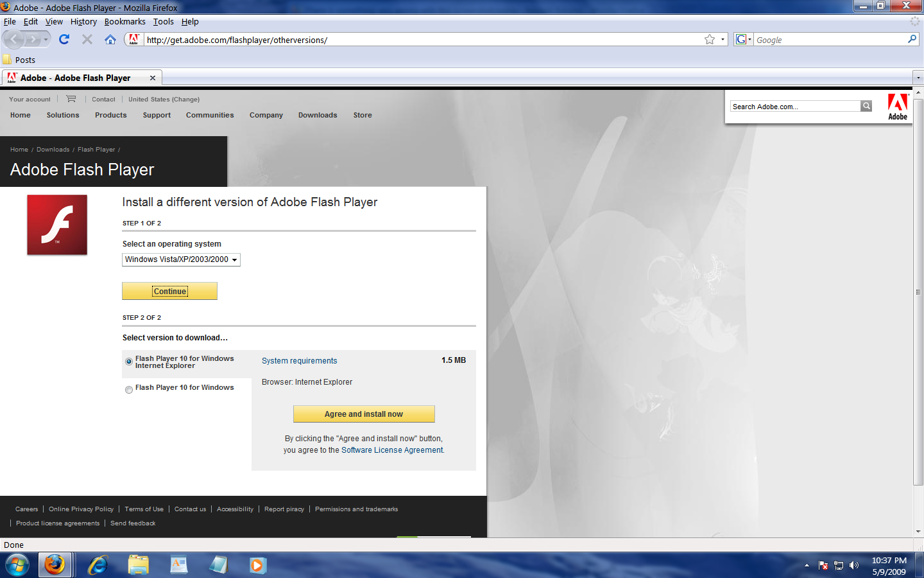Click the Firefox taskbar icon
The width and height of the screenshot is (924, 578).
(55, 565)
